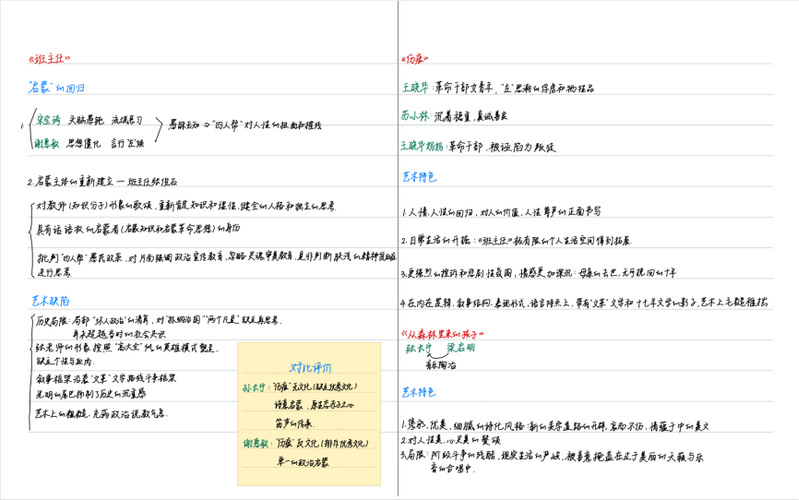Click the red «伤痕» title
This screenshot has width=799, height=500.
pos(416,58)
